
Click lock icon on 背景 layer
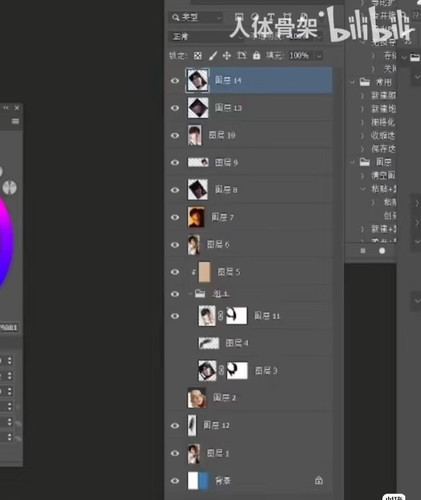pos(319,480)
